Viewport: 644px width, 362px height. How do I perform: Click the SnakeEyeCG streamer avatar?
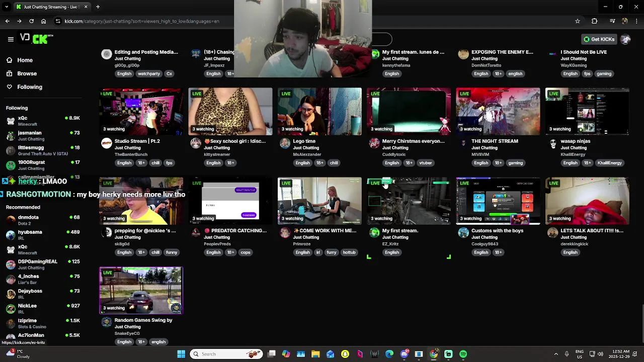[x=107, y=322]
